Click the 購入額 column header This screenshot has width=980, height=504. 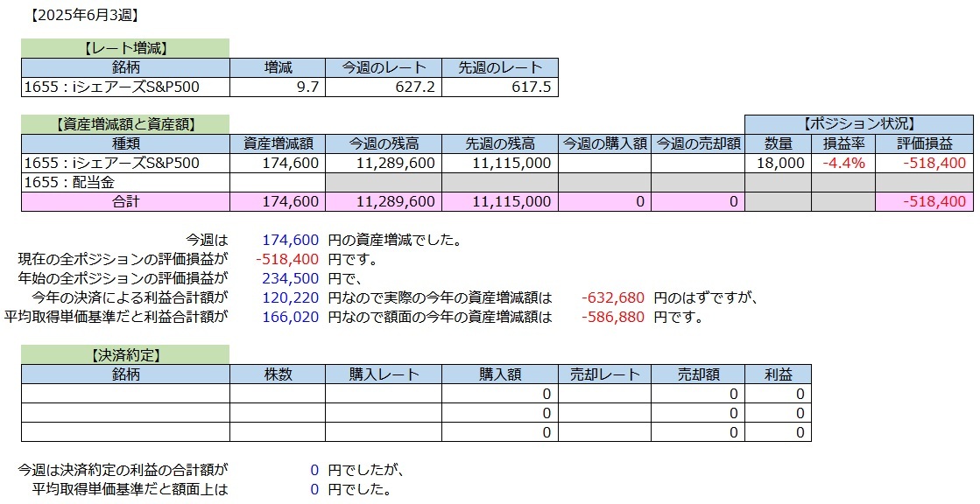[499, 374]
